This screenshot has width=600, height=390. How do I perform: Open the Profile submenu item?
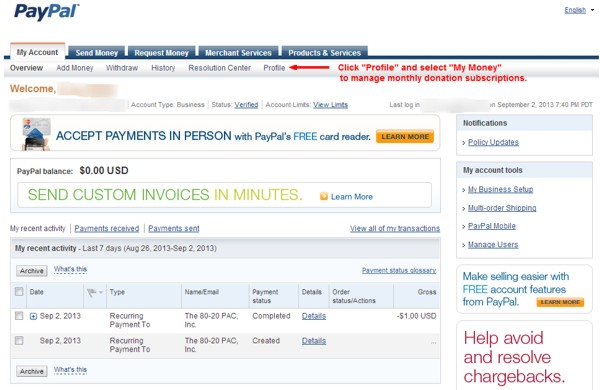(x=274, y=68)
